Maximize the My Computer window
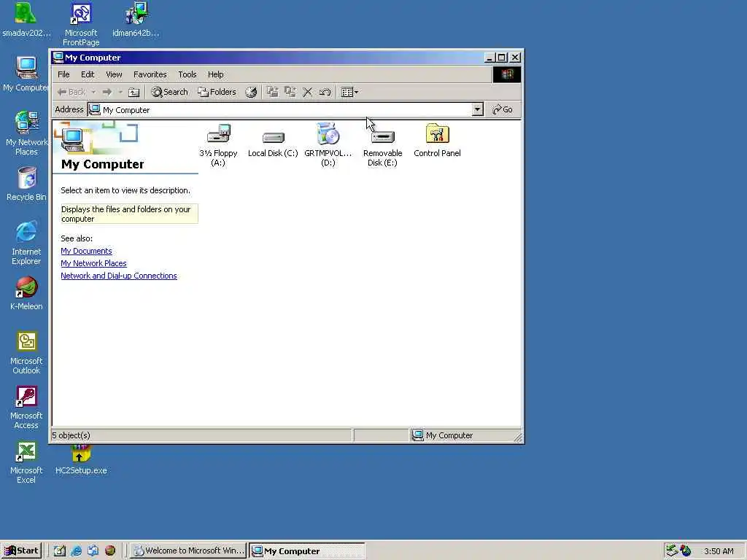The width and height of the screenshot is (747, 560). 502,58
